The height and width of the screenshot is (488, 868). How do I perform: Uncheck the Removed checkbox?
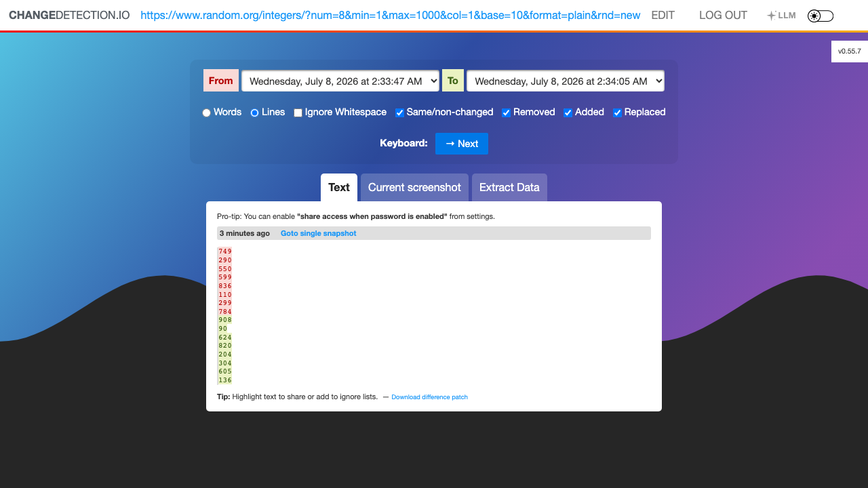[507, 113]
